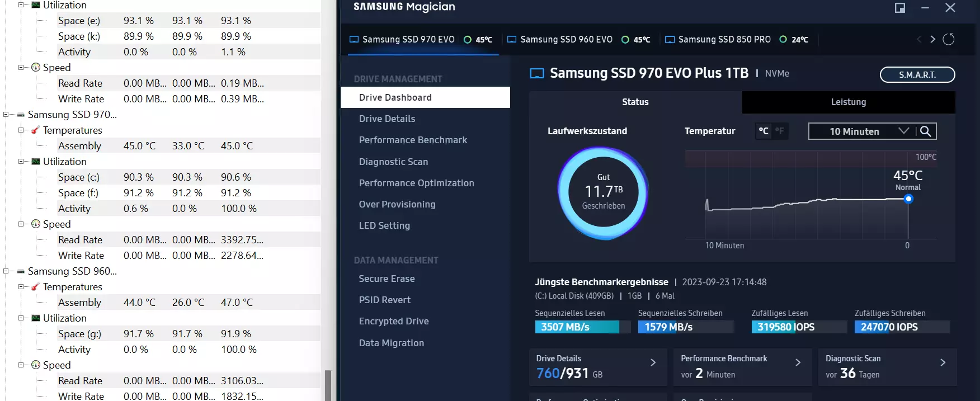Click the Utilization chip icon under Samsung SSD 970
The width and height of the screenshot is (980, 401).
click(x=36, y=162)
